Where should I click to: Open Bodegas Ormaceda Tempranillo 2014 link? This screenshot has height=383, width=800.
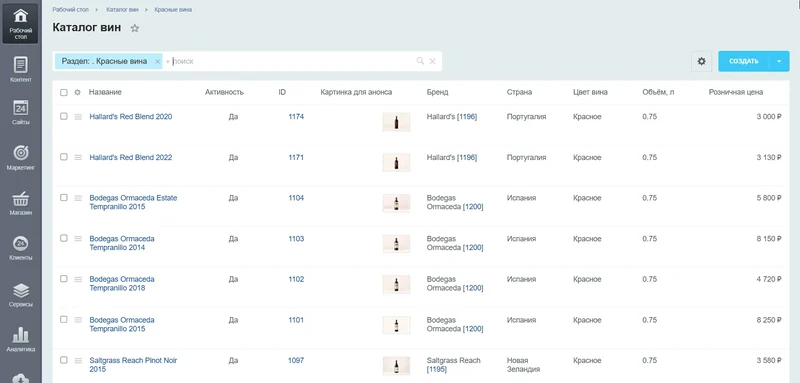coord(122,243)
